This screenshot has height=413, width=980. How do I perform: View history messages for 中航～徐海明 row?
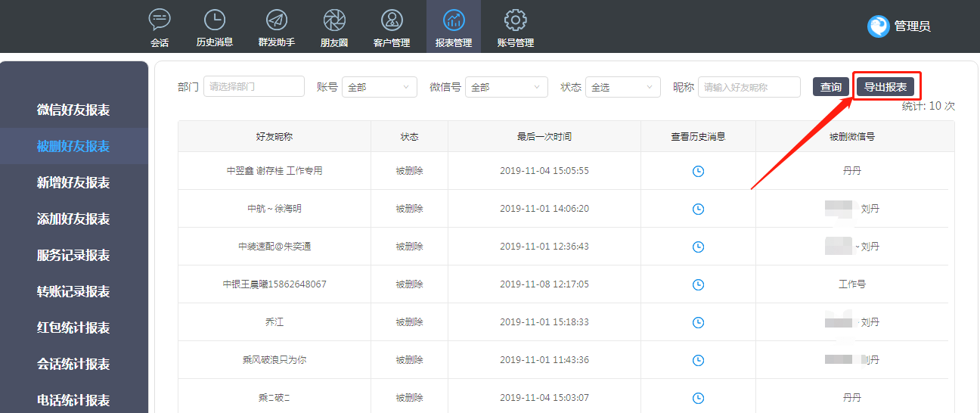tap(698, 209)
